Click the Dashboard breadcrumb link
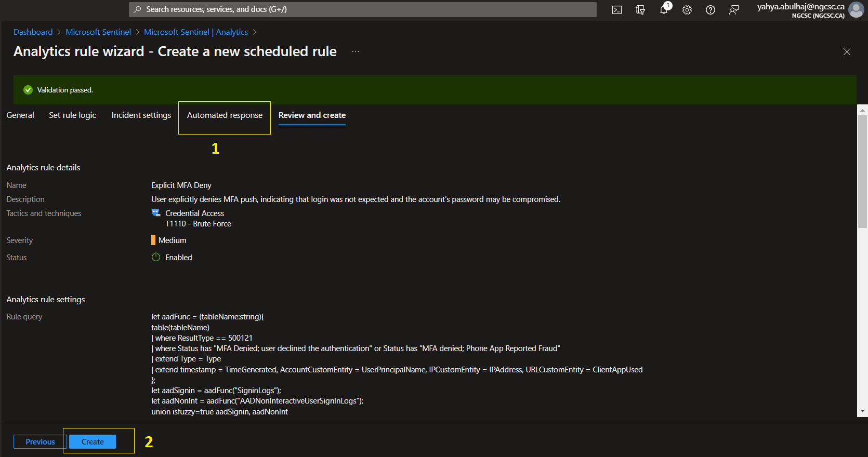Image resolution: width=868 pixels, height=457 pixels. [33, 32]
